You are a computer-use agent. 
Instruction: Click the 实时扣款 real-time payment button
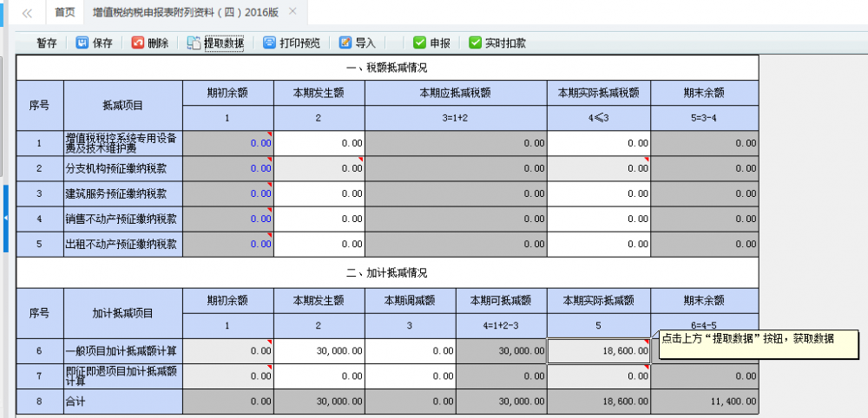click(x=497, y=43)
